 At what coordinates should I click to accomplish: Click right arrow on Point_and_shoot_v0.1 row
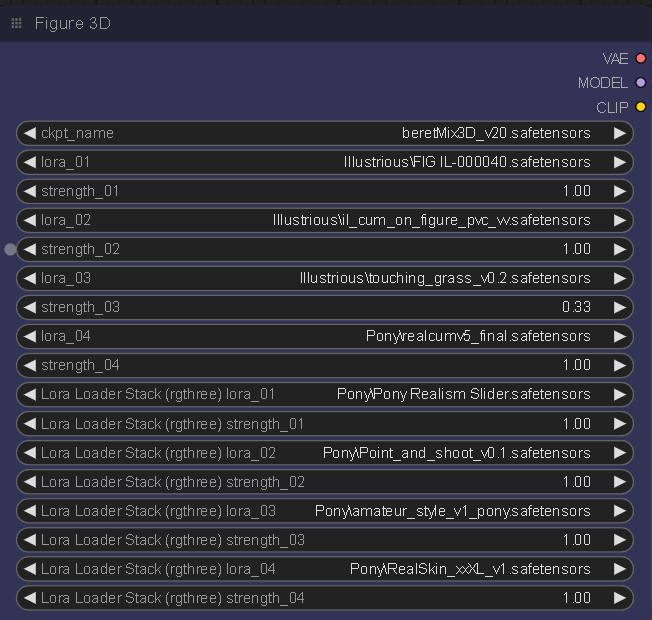620,453
